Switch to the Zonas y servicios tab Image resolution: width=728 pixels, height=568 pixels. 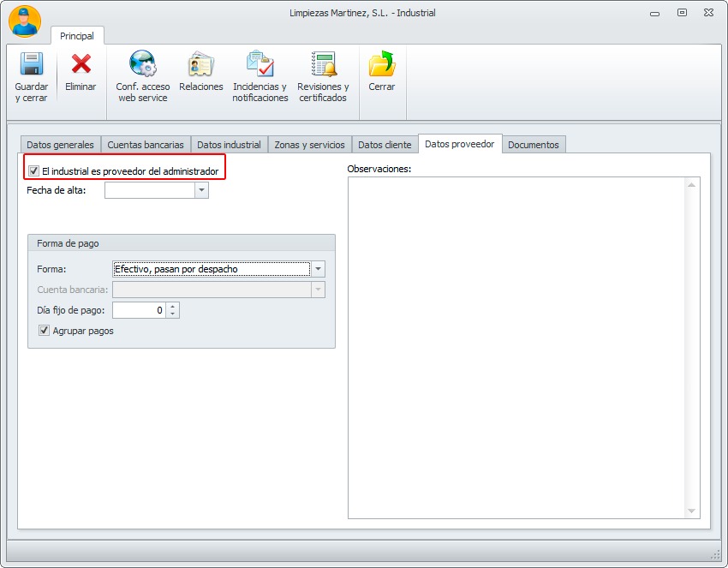(310, 145)
